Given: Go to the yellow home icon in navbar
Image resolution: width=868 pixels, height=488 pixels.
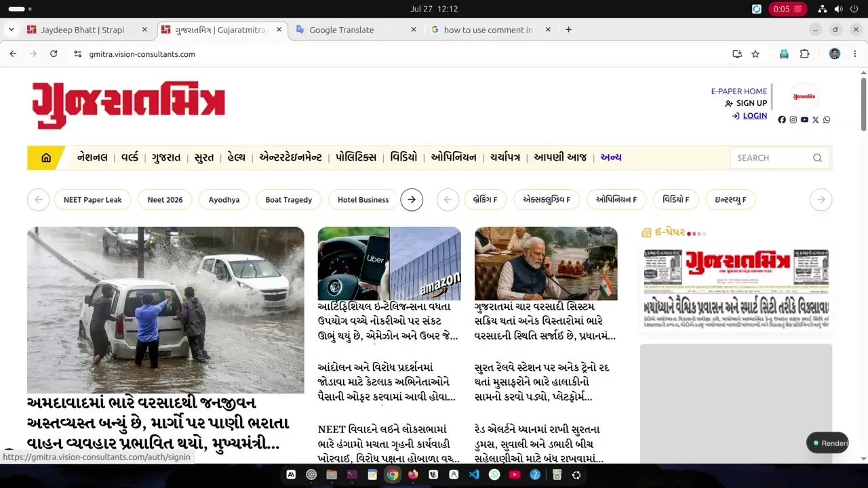Looking at the screenshot, I should click(46, 158).
